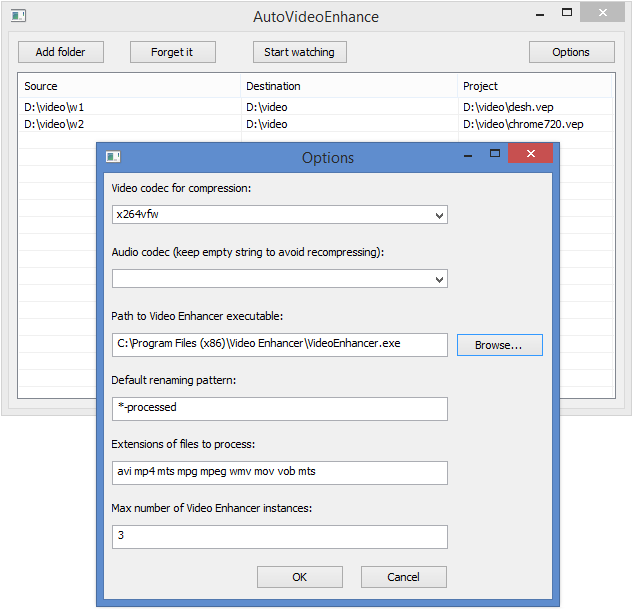Viewport: 632px width, 609px height.
Task: Click the AutoVideoEnhance title bar app icon
Action: coord(18,16)
